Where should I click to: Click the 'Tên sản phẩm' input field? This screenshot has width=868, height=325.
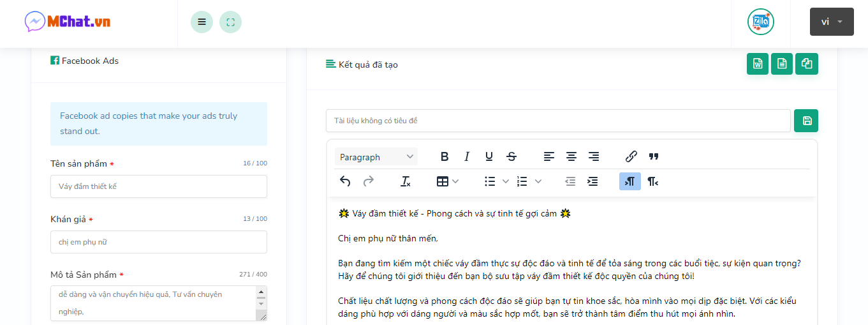point(159,186)
